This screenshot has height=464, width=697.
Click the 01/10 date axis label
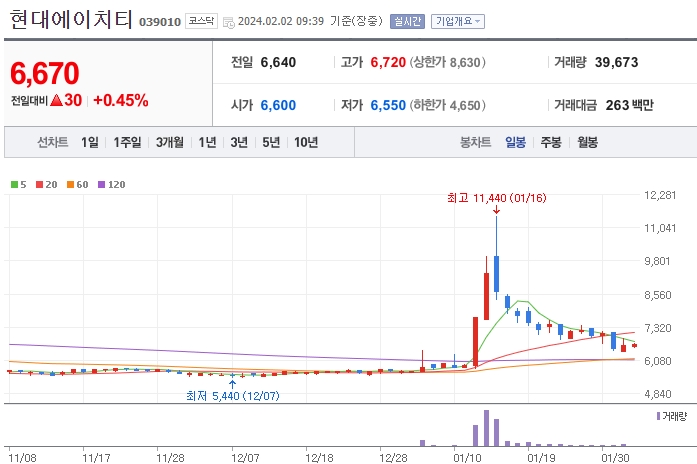tap(468, 458)
